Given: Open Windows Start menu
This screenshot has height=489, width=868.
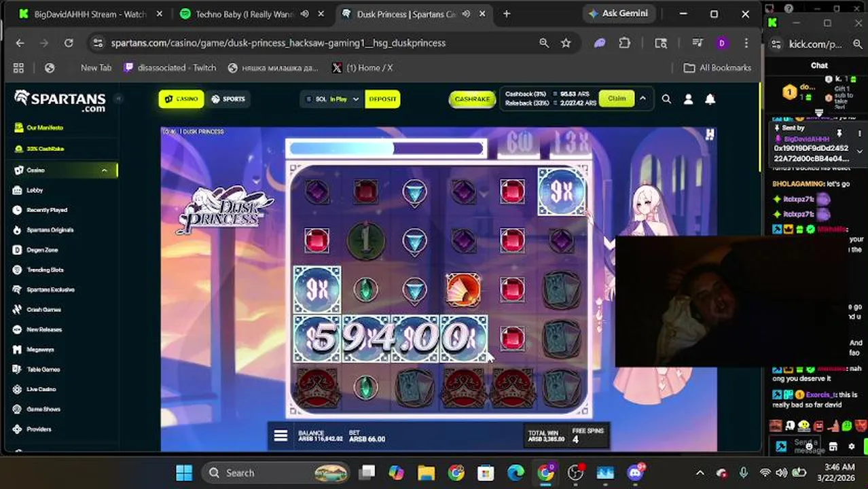Looking at the screenshot, I should point(184,473).
